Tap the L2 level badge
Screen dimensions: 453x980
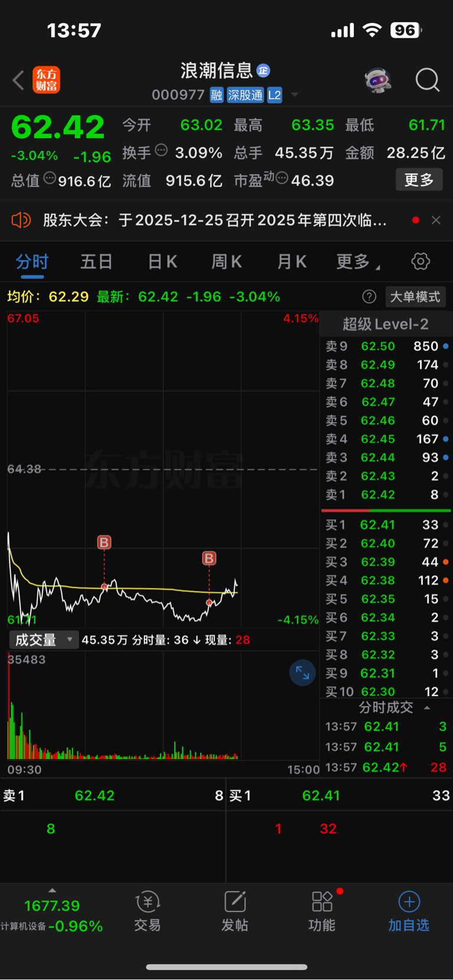pos(274,95)
